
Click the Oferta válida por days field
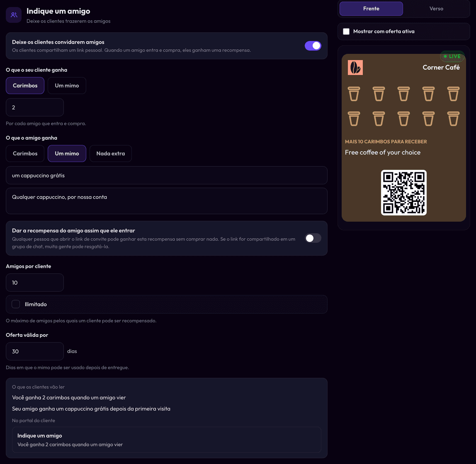[x=35, y=351]
